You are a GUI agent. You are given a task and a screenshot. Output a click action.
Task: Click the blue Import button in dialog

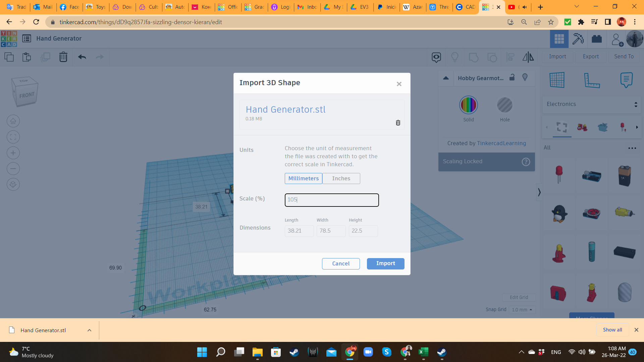[x=385, y=263]
